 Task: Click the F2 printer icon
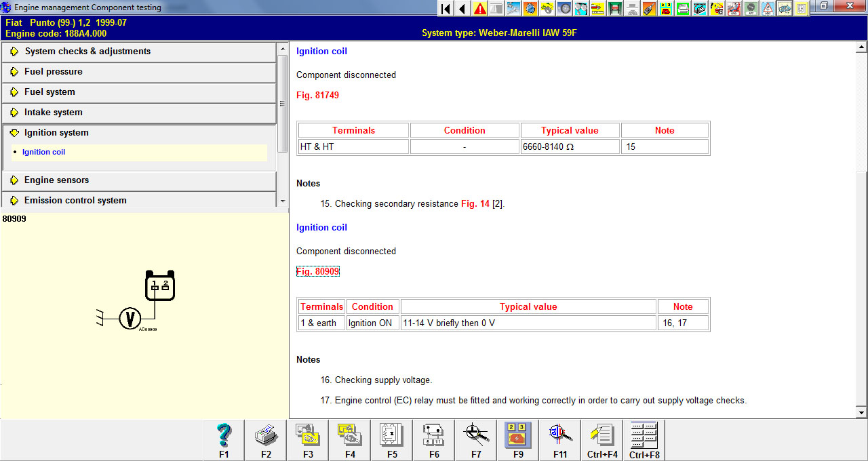tap(266, 439)
